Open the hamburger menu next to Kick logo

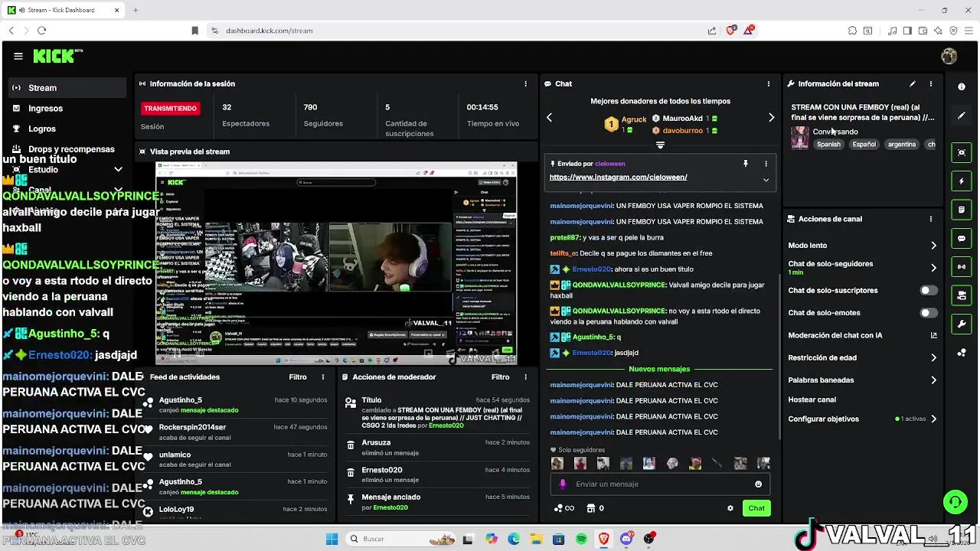18,56
